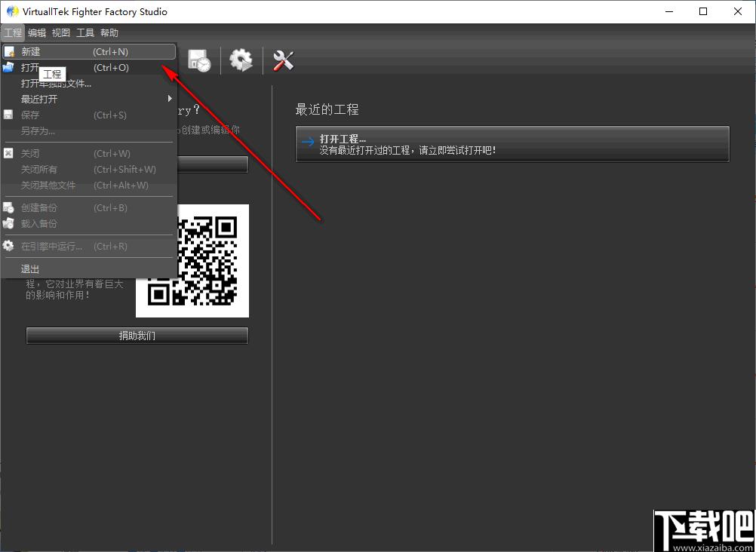Click the blue arrow beside 打开工程
The image size is (756, 552).
click(308, 142)
